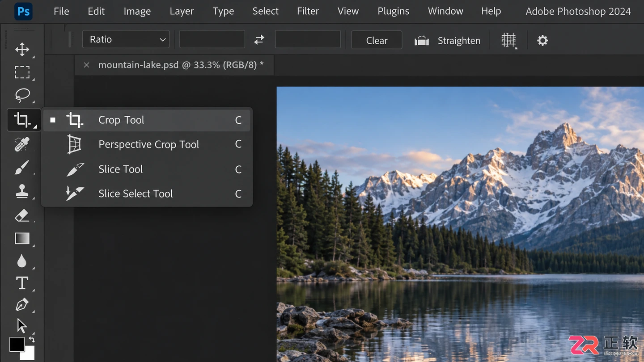Click the Photoshop Ps home icon
The height and width of the screenshot is (362, 644).
click(x=23, y=11)
